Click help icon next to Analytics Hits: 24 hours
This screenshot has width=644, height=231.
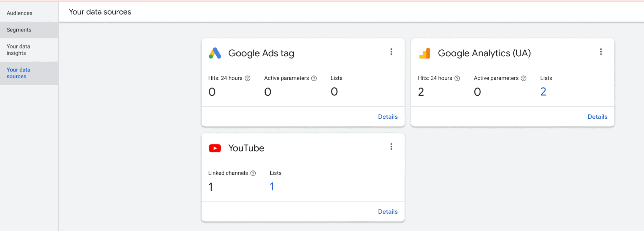click(457, 78)
